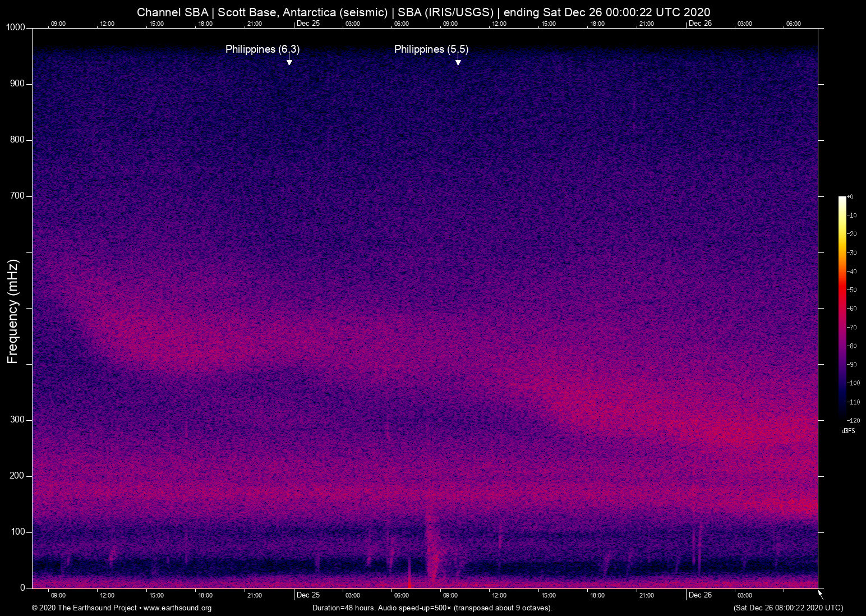Select the Dec 26 date label on top axis
Image resolution: width=866 pixels, height=616 pixels.
(700, 24)
